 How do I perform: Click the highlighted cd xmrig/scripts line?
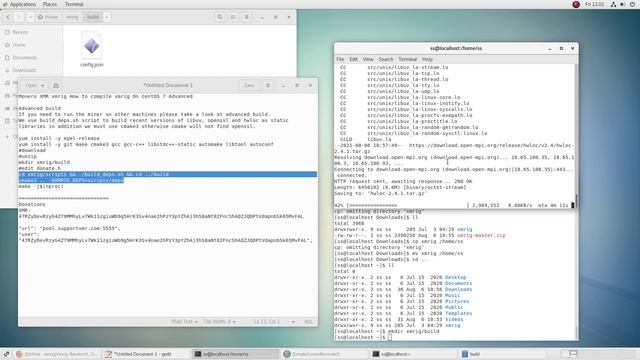click(167, 174)
